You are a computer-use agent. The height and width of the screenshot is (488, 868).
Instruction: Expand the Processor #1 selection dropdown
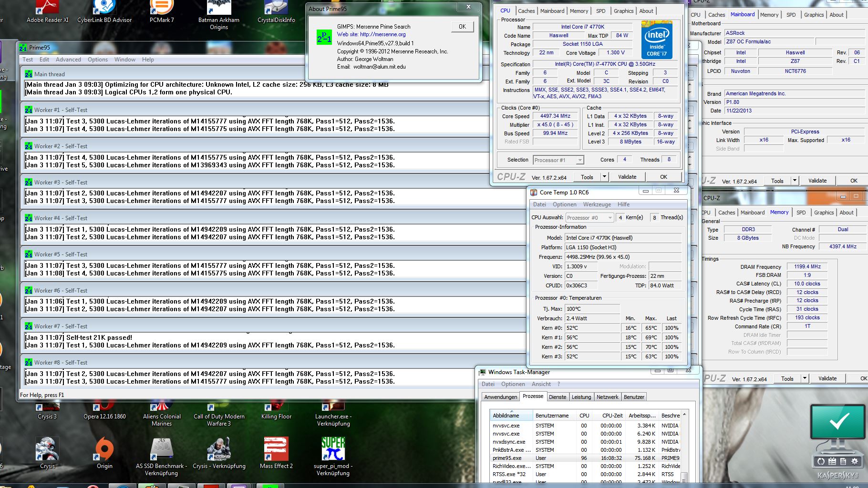[x=580, y=160]
